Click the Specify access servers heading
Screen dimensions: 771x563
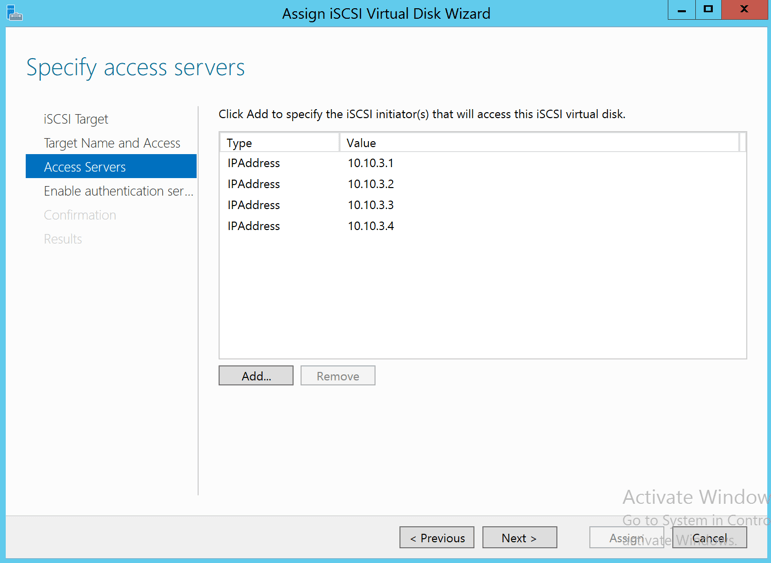pos(135,68)
